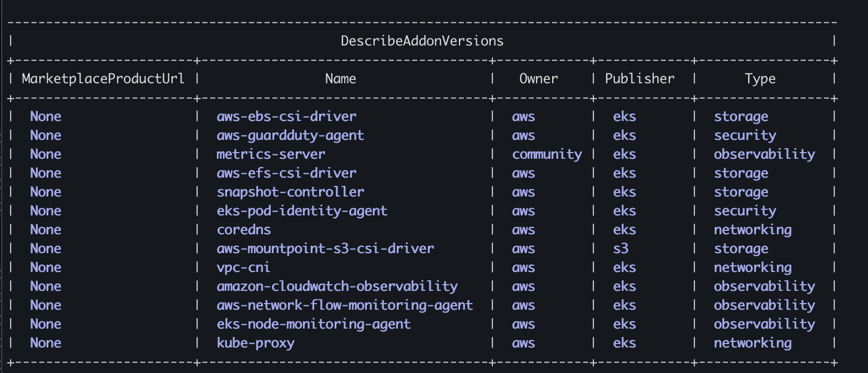
Task: Click observability type in eks-node-monitoring-agent row
Action: point(764,324)
